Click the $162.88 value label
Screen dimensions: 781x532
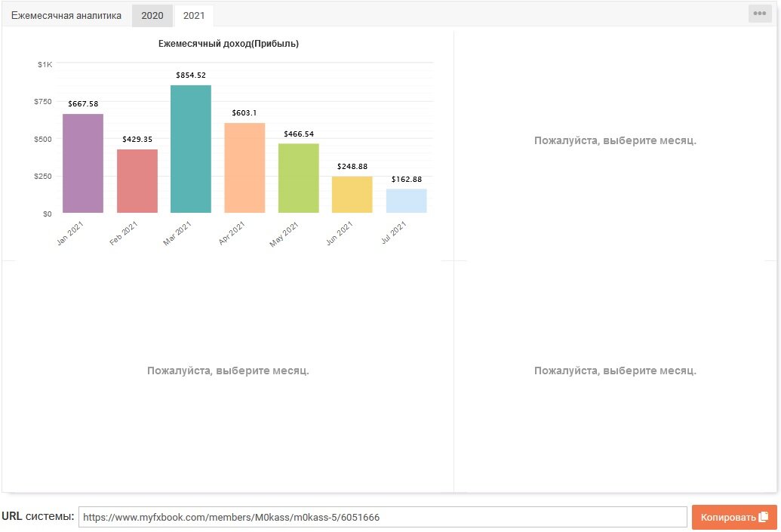point(407,179)
